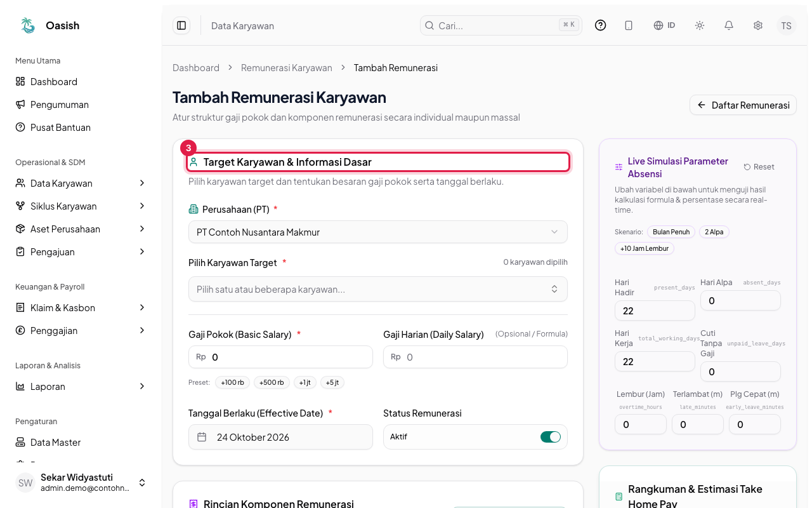Click the Oasish palm tree logo
This screenshot has height=508, width=812.
pyautogui.click(x=28, y=25)
